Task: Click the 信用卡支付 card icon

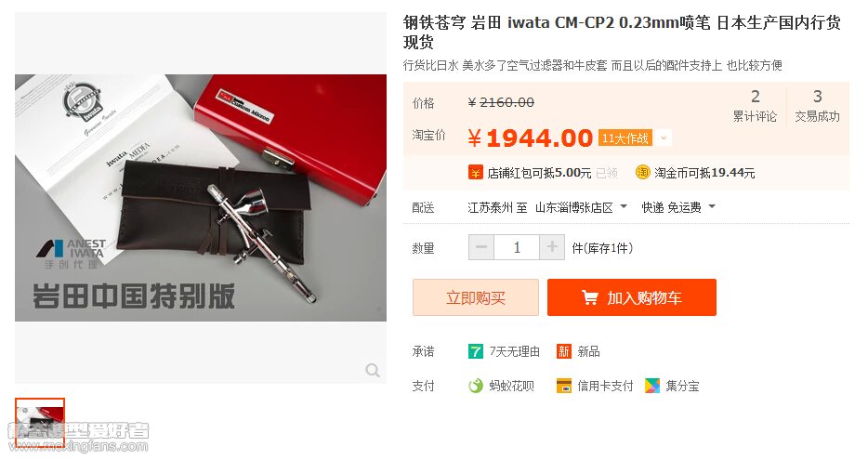Action: (563, 386)
